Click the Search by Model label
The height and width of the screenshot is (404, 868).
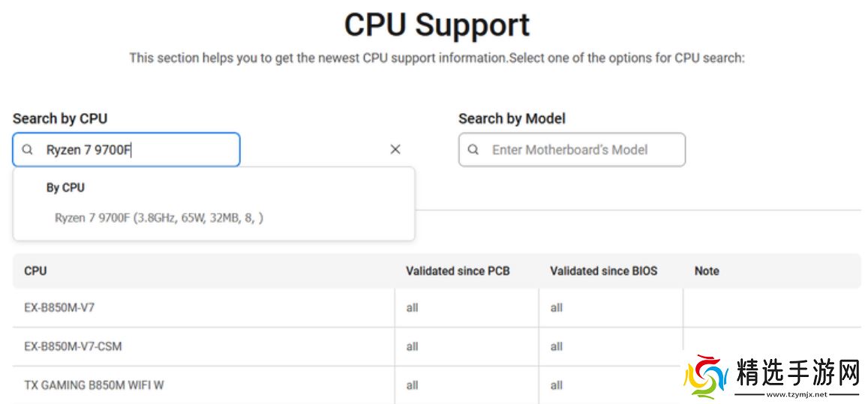[x=512, y=118]
